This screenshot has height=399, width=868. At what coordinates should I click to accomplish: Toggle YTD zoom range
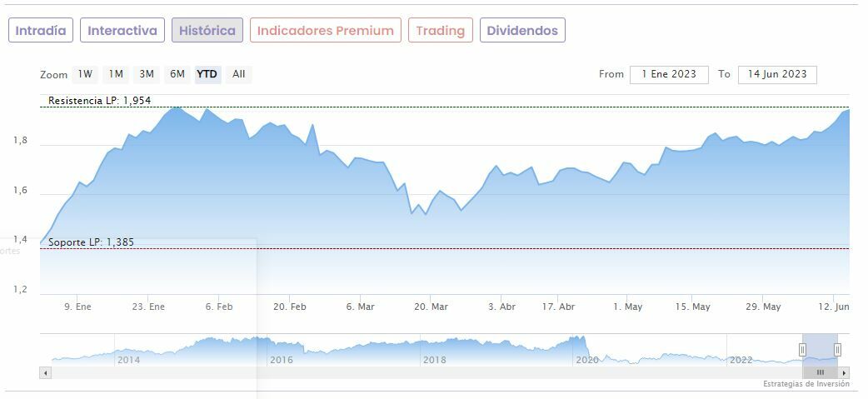tap(207, 74)
